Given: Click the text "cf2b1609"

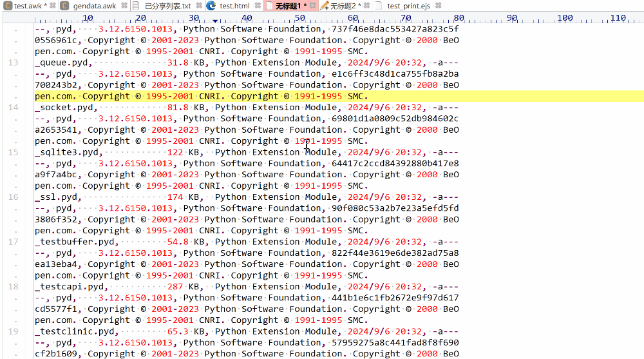Looking at the screenshot, I should [x=56, y=354].
